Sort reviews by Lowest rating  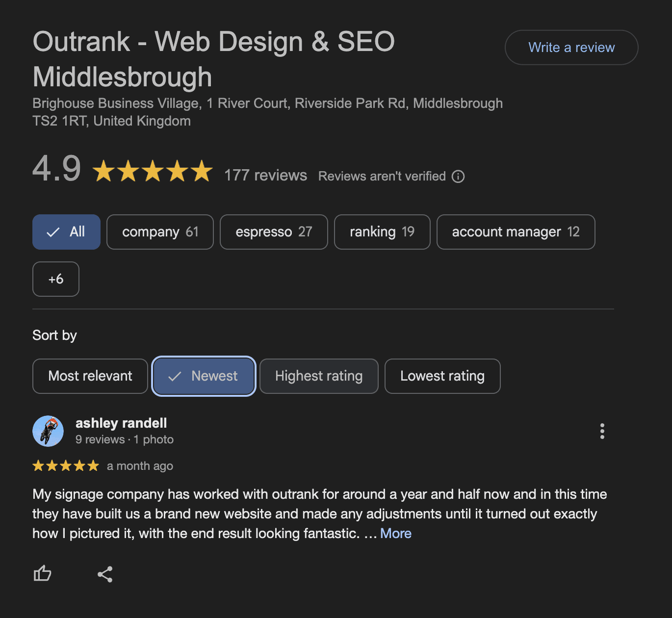[x=442, y=376]
